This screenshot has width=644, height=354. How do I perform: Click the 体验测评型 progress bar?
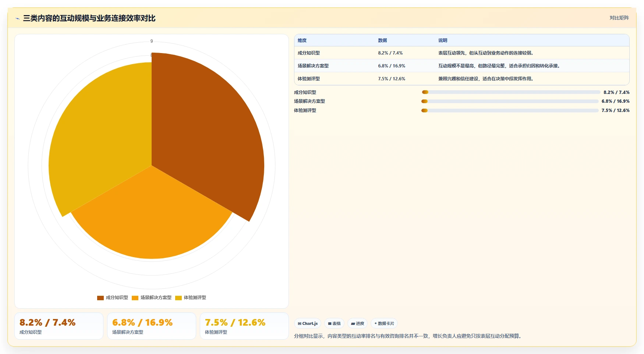[510, 111]
